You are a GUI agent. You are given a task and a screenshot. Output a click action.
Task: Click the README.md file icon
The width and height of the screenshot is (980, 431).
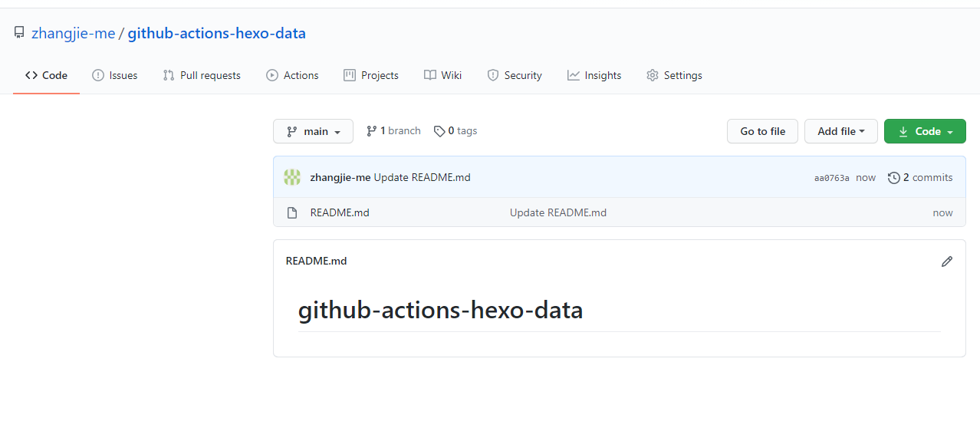(x=292, y=213)
